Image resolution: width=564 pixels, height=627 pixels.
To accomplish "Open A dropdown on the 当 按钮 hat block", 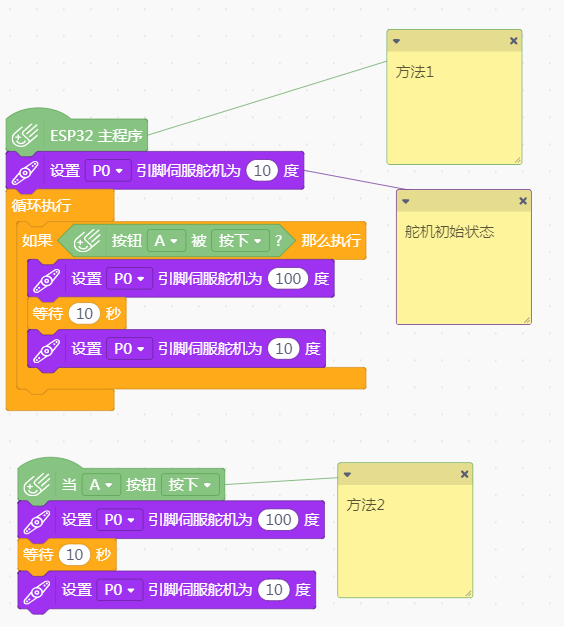I will pos(101,485).
